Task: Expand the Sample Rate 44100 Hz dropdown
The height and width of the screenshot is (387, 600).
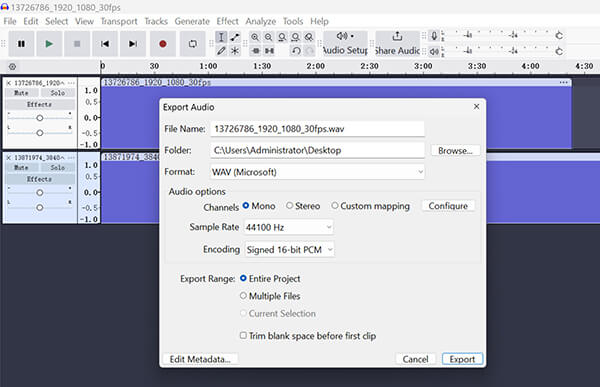Action: coord(289,227)
